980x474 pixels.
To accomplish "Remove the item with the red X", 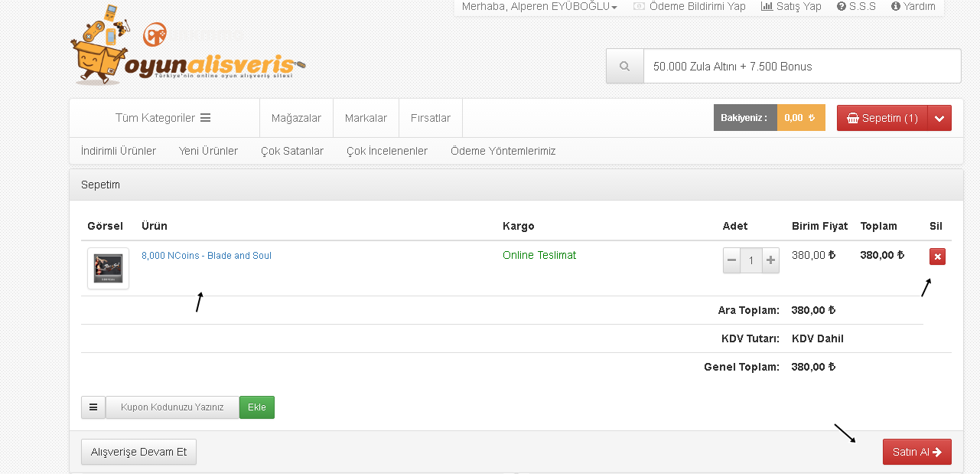I will [937, 257].
